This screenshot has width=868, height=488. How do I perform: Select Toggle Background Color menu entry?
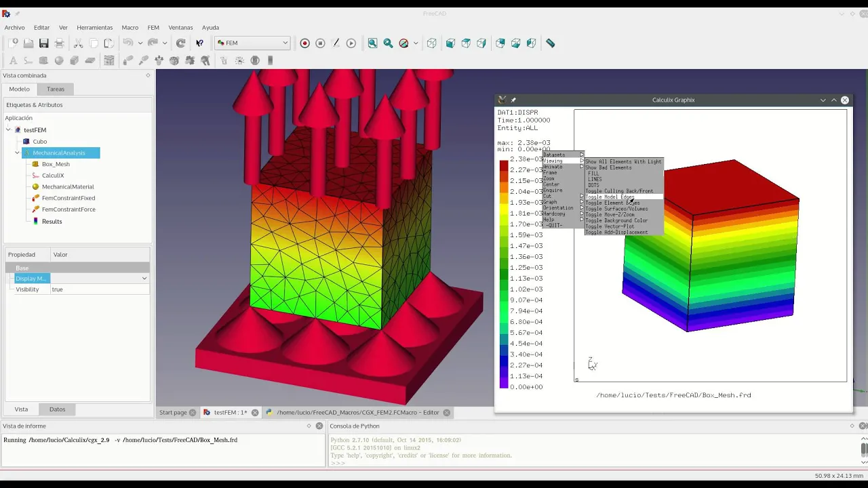pyautogui.click(x=624, y=220)
